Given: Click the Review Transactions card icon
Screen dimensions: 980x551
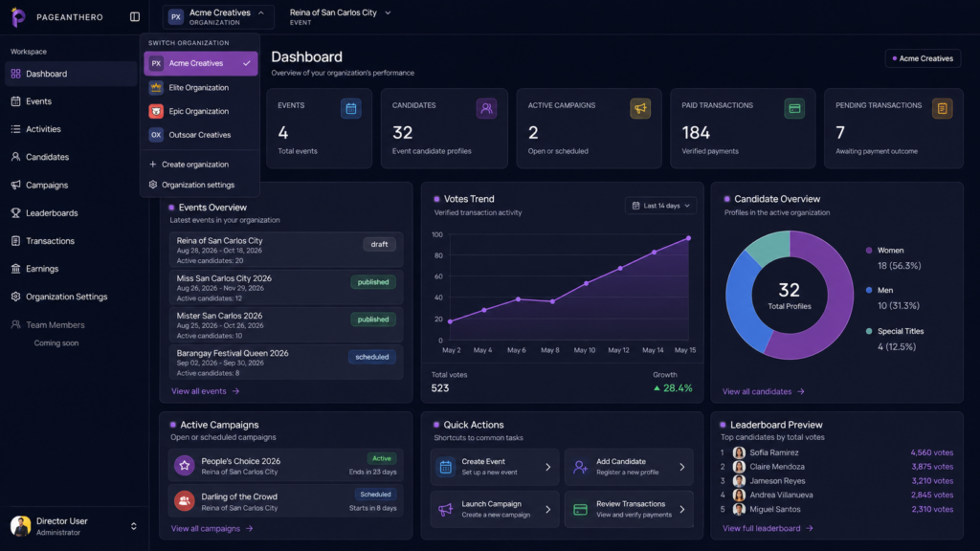Looking at the screenshot, I should pyautogui.click(x=581, y=509).
